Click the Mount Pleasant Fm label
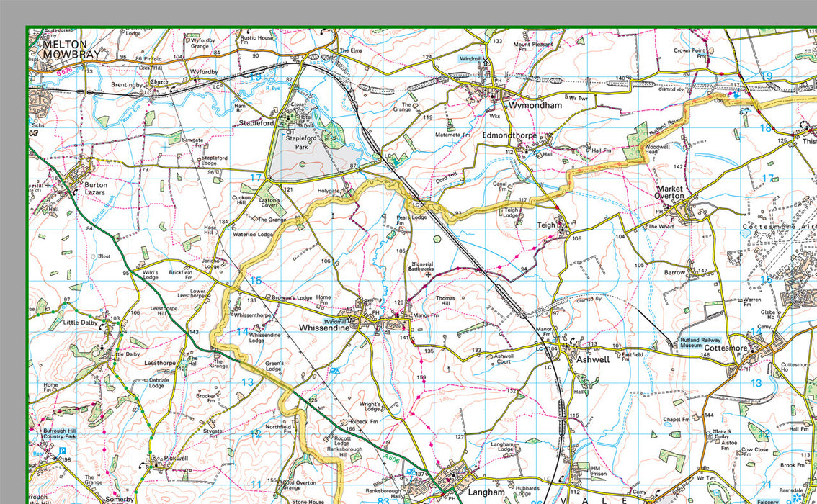The image size is (817, 504). coord(533,47)
